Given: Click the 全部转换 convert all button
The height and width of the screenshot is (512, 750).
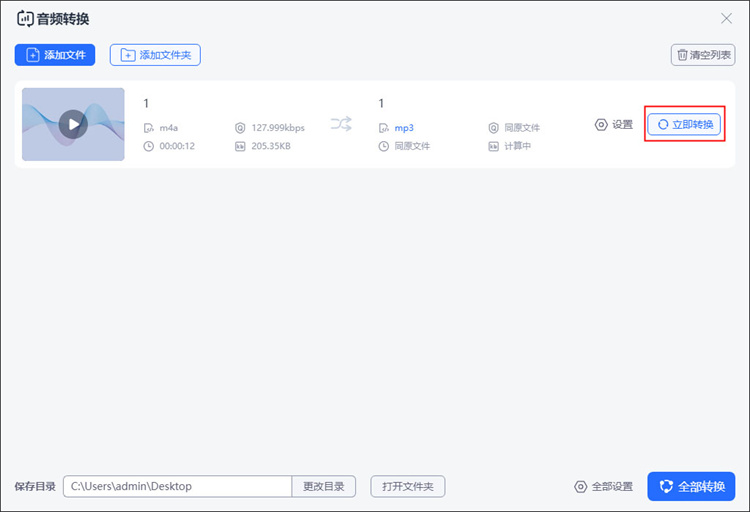Looking at the screenshot, I should click(x=691, y=487).
